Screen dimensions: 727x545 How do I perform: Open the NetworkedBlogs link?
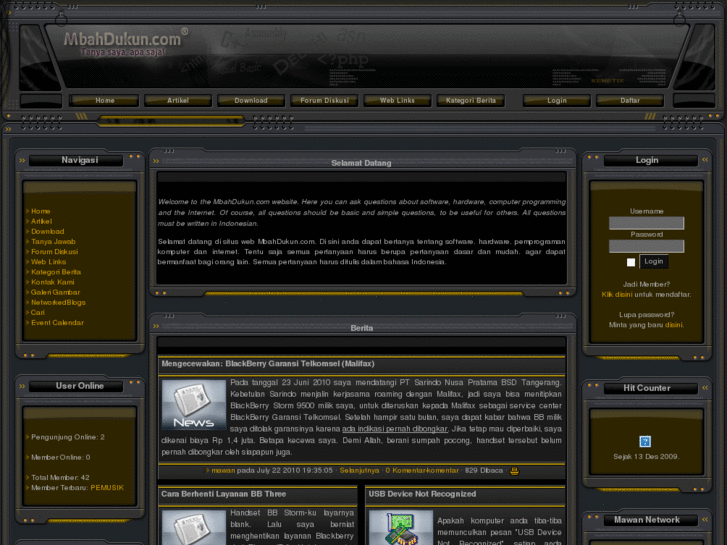[x=58, y=302]
